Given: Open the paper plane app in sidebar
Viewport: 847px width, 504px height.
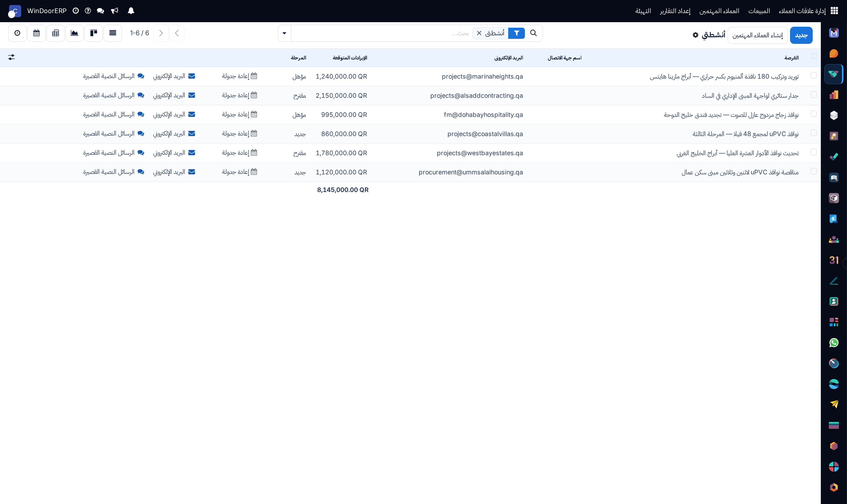Looking at the screenshot, I should [x=834, y=404].
